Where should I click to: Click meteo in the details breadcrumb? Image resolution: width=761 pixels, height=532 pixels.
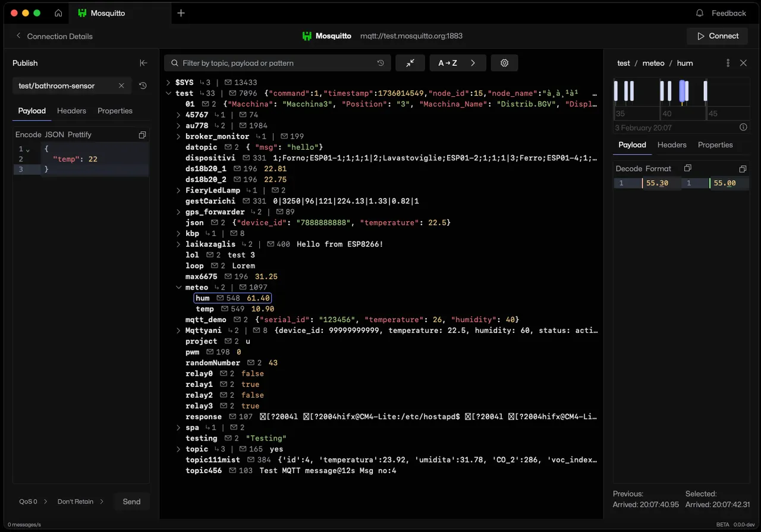(653, 63)
